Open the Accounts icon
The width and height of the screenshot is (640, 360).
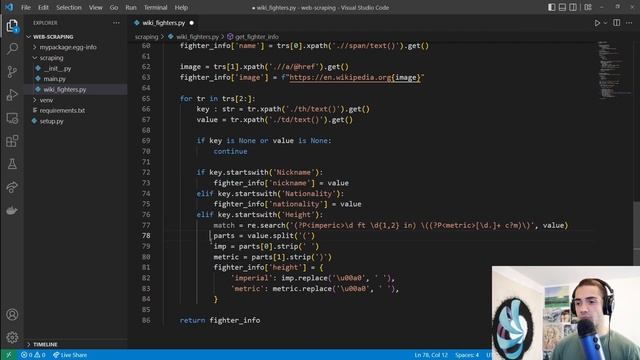click(12, 315)
